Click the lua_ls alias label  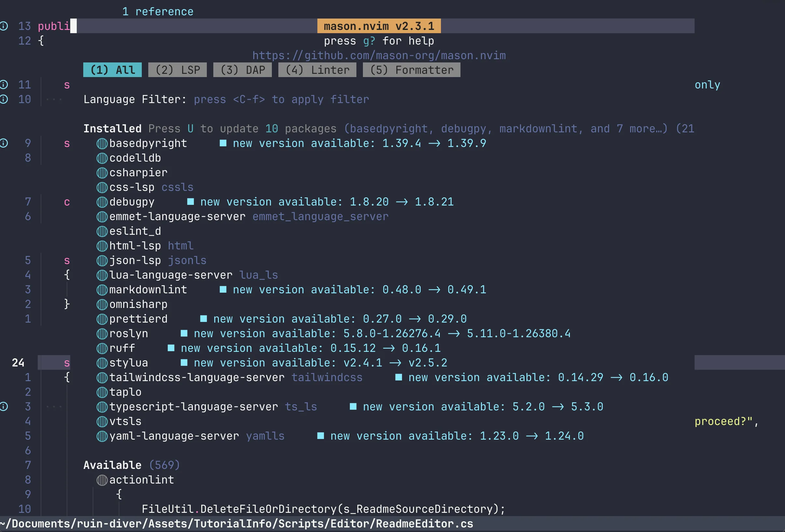pyautogui.click(x=259, y=275)
